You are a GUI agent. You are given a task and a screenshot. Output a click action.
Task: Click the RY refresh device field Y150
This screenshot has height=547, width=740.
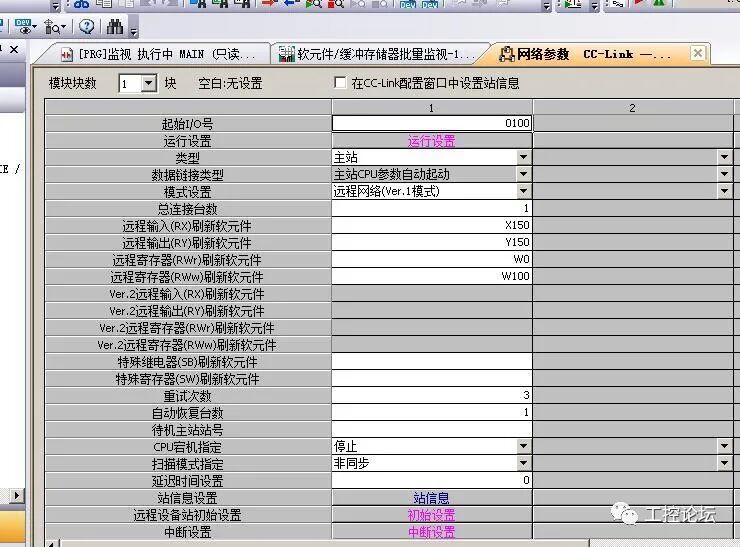(432, 242)
